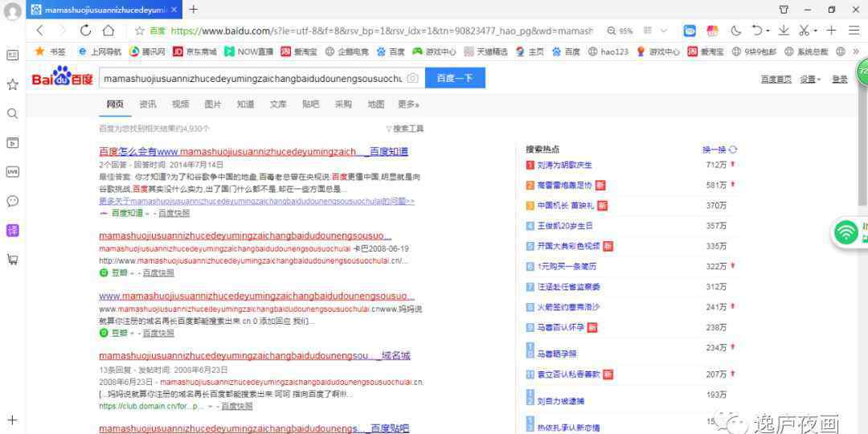This screenshot has width=868, height=434.
Task: Open the 腾讯网 bookmark
Action: click(147, 51)
